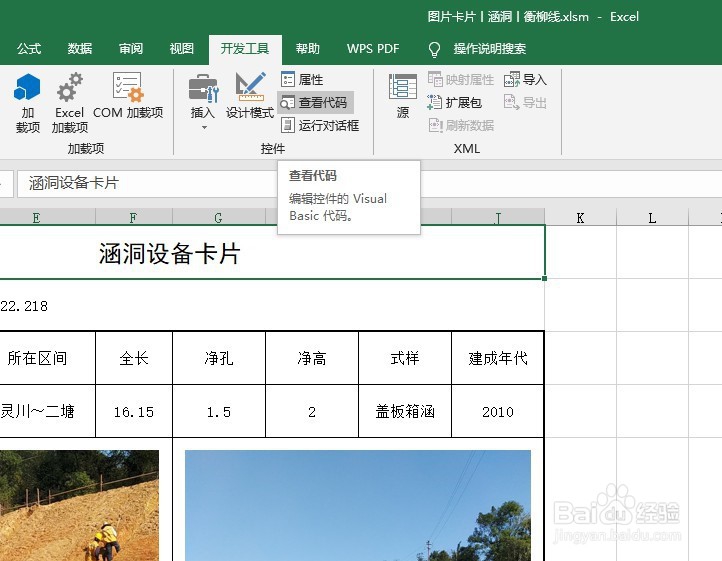Image resolution: width=722 pixels, height=561 pixels.
Task: Click the cell with value 16.15
Action: pos(134,411)
